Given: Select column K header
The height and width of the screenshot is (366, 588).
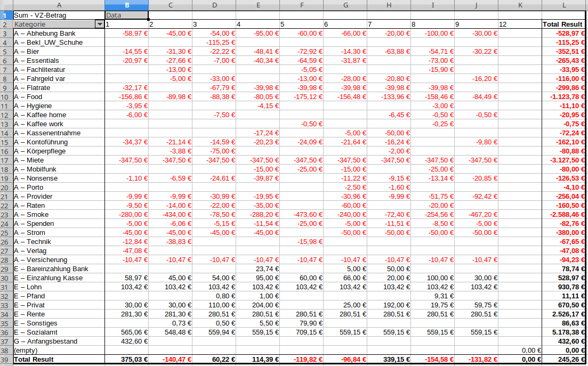Looking at the screenshot, I should 519,5.
